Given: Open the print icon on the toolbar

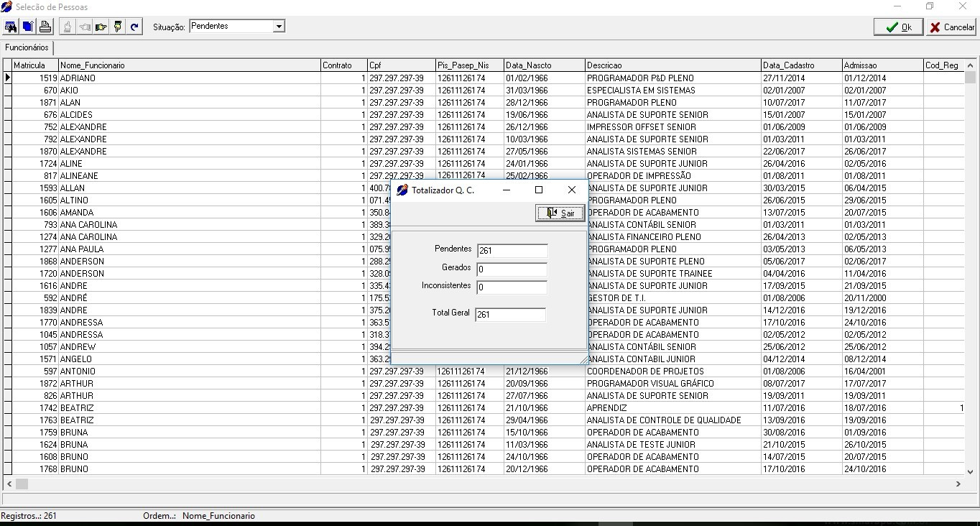Looking at the screenshot, I should pos(45,27).
